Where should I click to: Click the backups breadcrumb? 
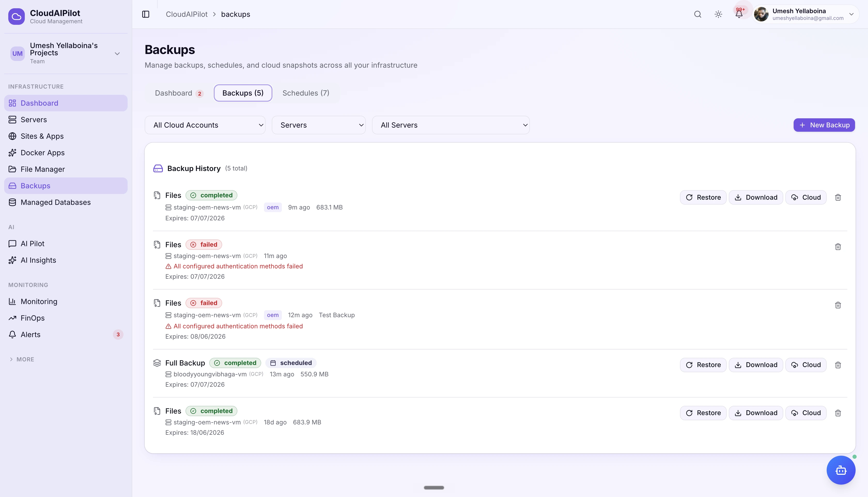(x=236, y=14)
